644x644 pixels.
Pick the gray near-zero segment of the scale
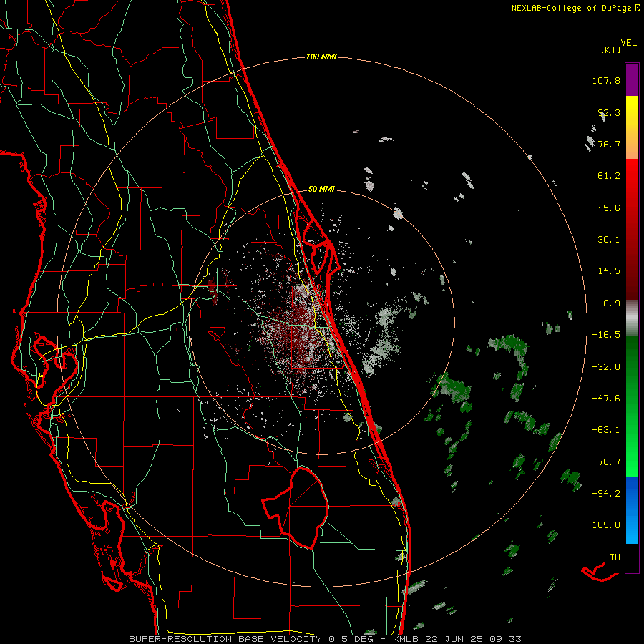click(632, 318)
